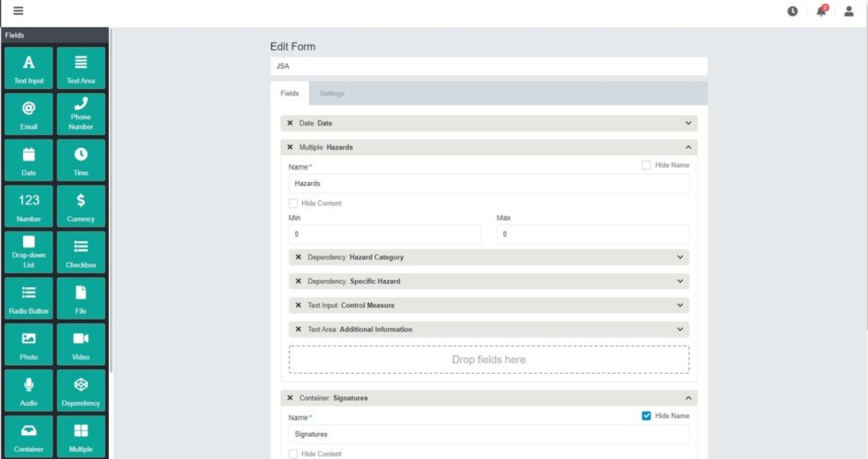Screen dimensions: 868x459
Task: Edit the Signatures name input
Action: [488, 434]
